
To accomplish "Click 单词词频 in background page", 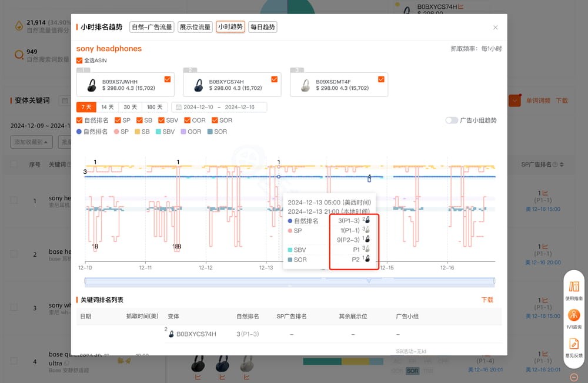I will 538,100.
